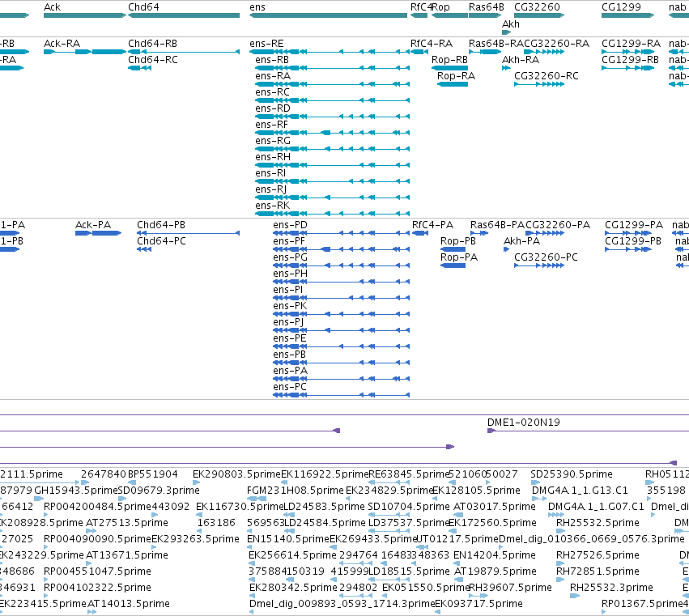689x616 pixels.
Task: Select the ens-RB transcript label
Action: click(272, 60)
